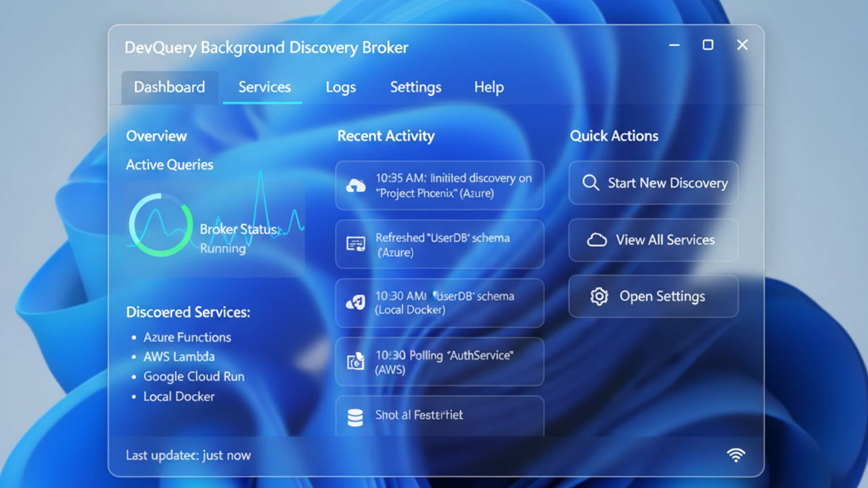Click the Last updated: just now status text

(x=188, y=455)
